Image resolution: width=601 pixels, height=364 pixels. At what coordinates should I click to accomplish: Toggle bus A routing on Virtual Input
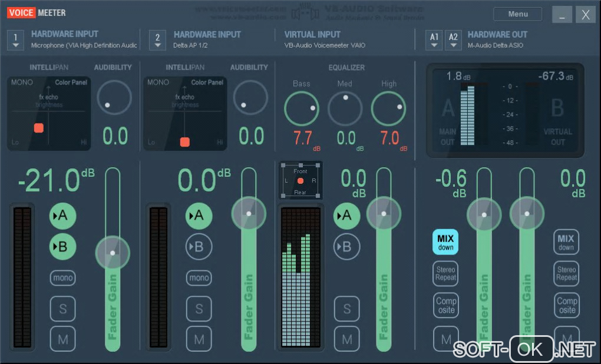pyautogui.click(x=347, y=216)
